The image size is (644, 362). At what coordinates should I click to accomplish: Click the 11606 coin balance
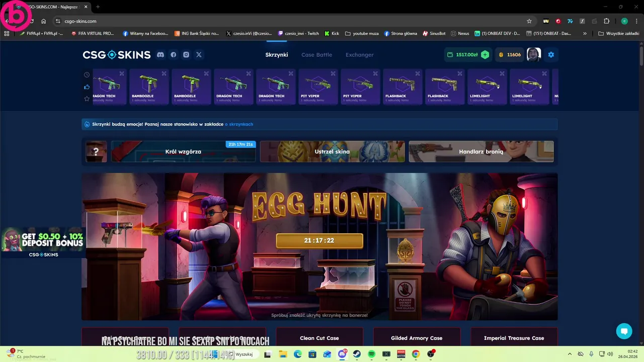[x=510, y=55]
